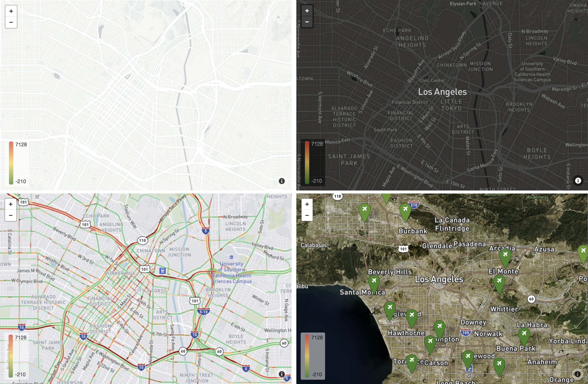This screenshot has width=588, height=384.
Task: Click the zoom in button on top-left map
Action: pyautogui.click(x=11, y=11)
